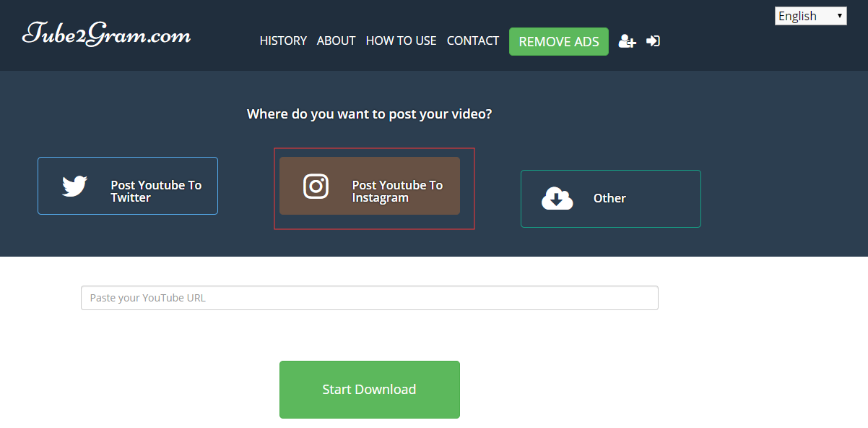Select Post Youtube To Twitter option
Image resolution: width=868 pixels, height=428 pixels.
click(128, 186)
